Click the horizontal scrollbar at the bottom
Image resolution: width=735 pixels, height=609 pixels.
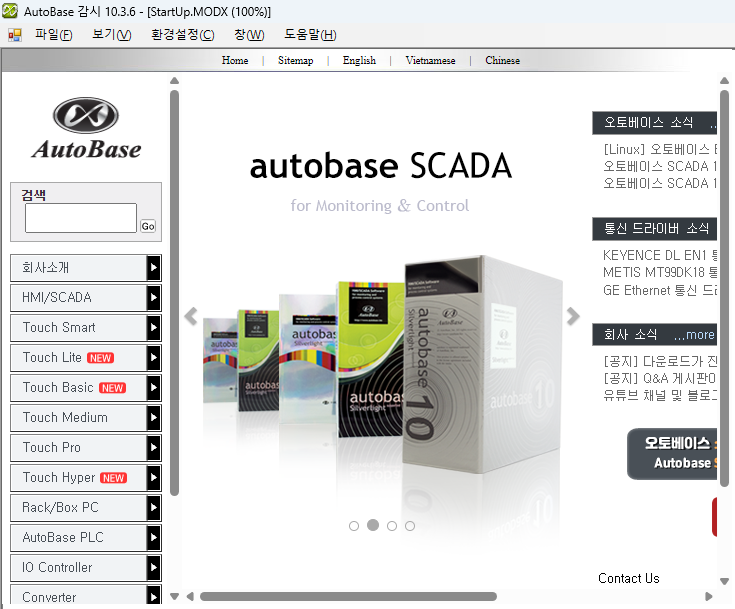pyautogui.click(x=348, y=597)
